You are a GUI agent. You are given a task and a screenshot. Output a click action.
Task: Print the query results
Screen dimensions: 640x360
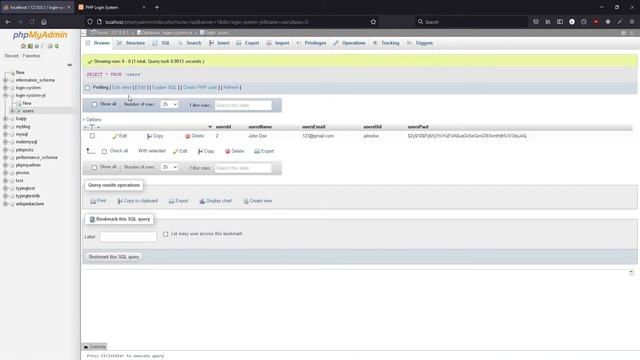pyautogui.click(x=98, y=201)
